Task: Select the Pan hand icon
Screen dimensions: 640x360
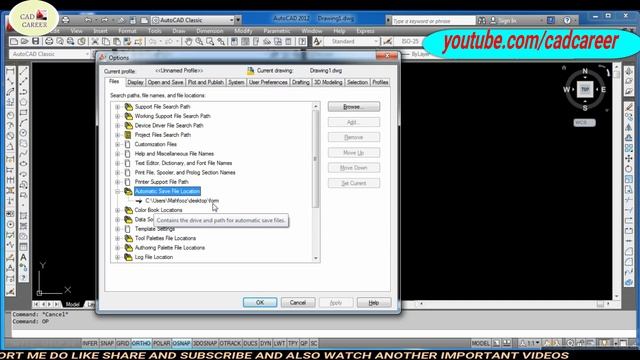Action: click(188, 42)
